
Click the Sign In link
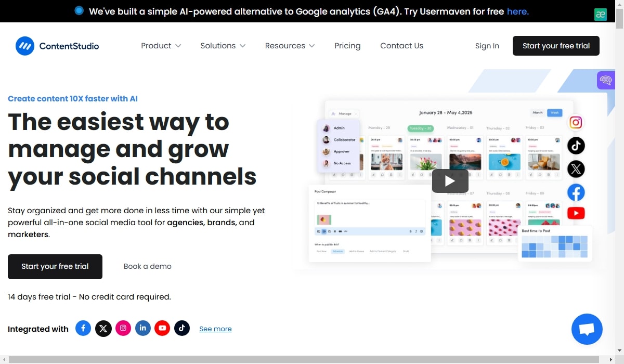[x=487, y=46]
